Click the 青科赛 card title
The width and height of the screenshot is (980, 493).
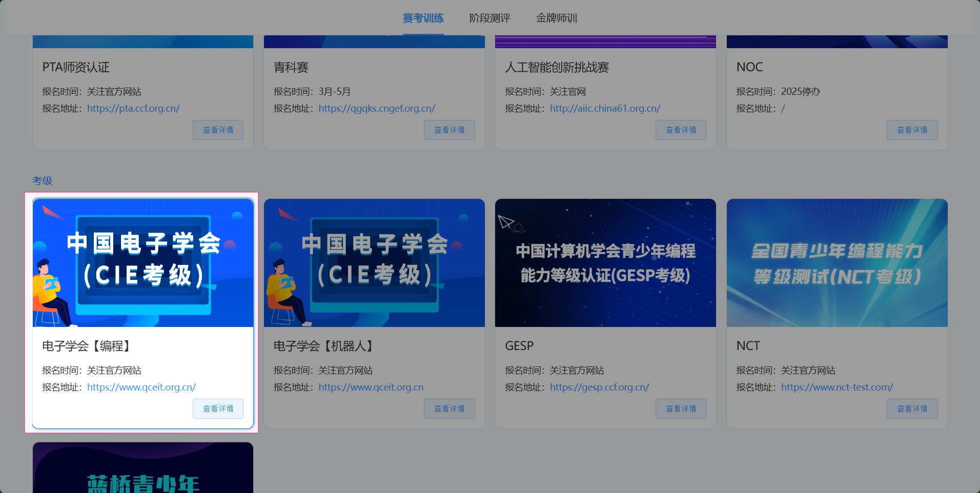pos(291,67)
